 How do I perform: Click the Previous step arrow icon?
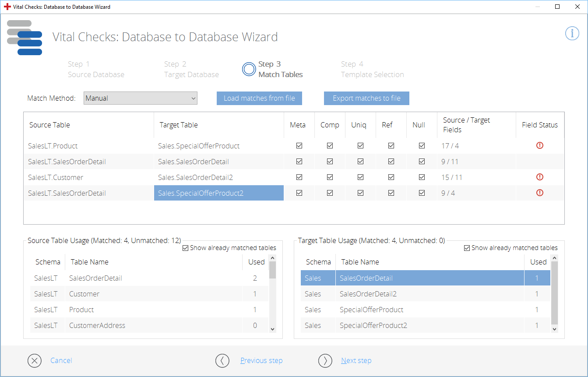222,360
